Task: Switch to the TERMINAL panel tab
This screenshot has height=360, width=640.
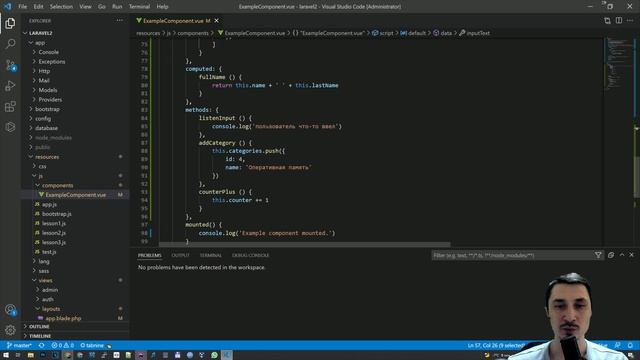Action: [x=211, y=255]
